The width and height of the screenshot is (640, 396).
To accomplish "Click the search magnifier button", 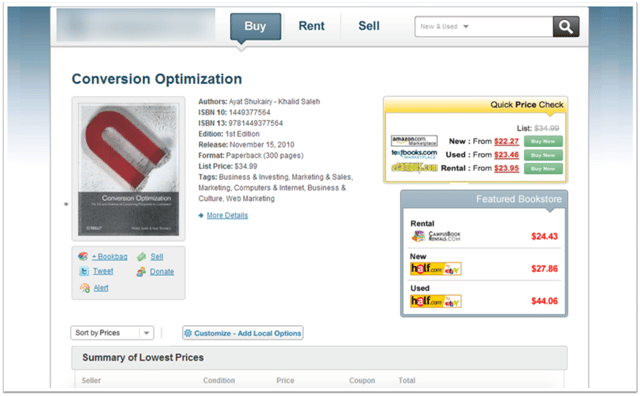I will pos(566,27).
